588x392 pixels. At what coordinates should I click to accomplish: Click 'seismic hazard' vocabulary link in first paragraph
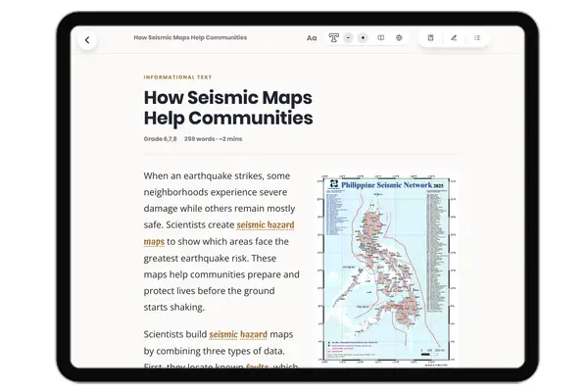(266, 224)
